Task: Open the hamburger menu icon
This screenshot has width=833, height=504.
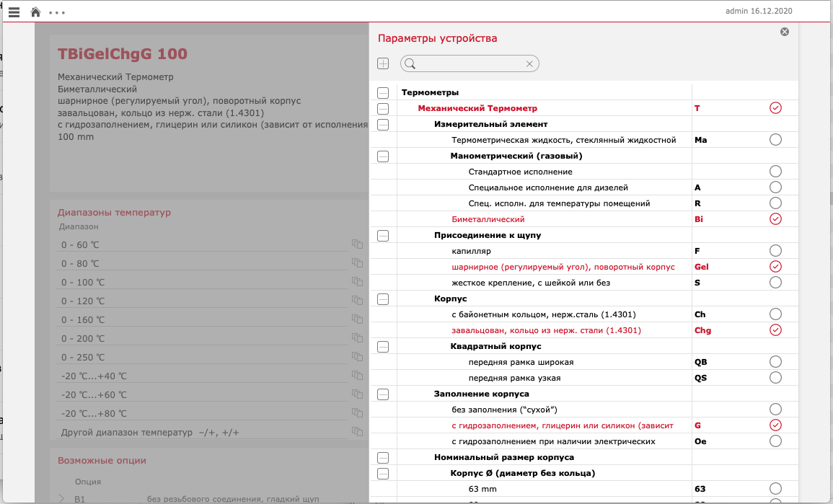Action: (x=14, y=12)
